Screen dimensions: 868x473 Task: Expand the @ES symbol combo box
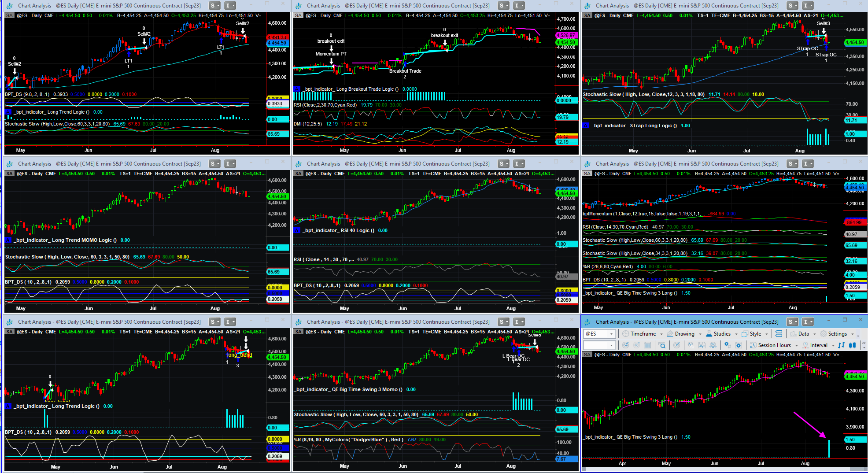click(611, 334)
